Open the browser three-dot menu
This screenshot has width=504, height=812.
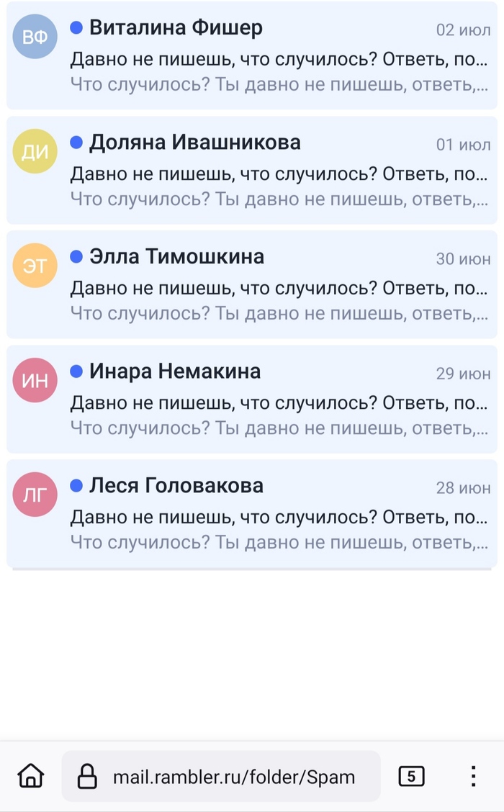coord(473,776)
